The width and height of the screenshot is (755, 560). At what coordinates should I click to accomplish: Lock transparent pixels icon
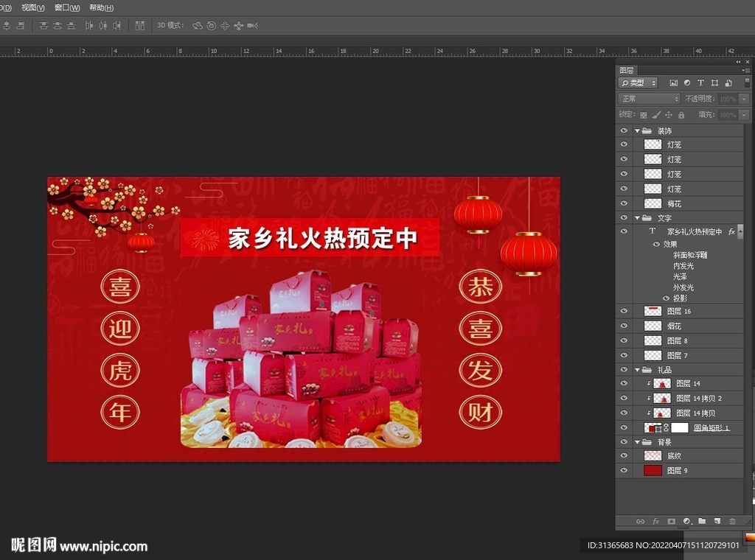click(643, 115)
